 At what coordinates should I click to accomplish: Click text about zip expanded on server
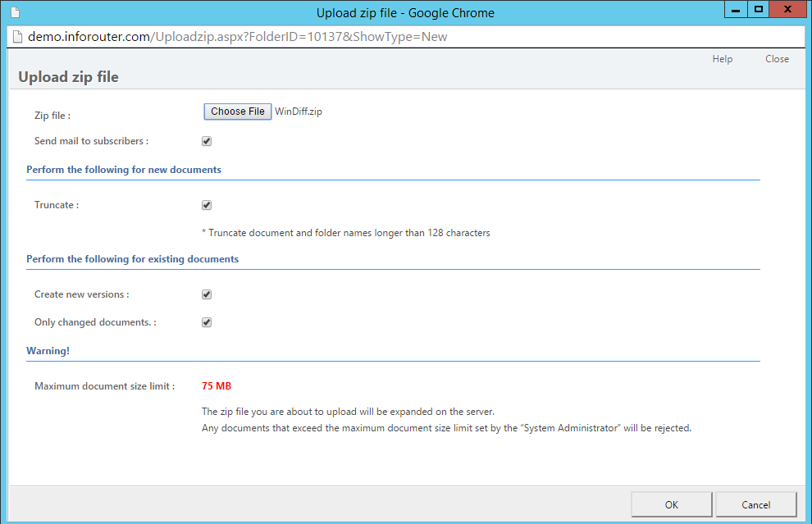click(x=348, y=412)
